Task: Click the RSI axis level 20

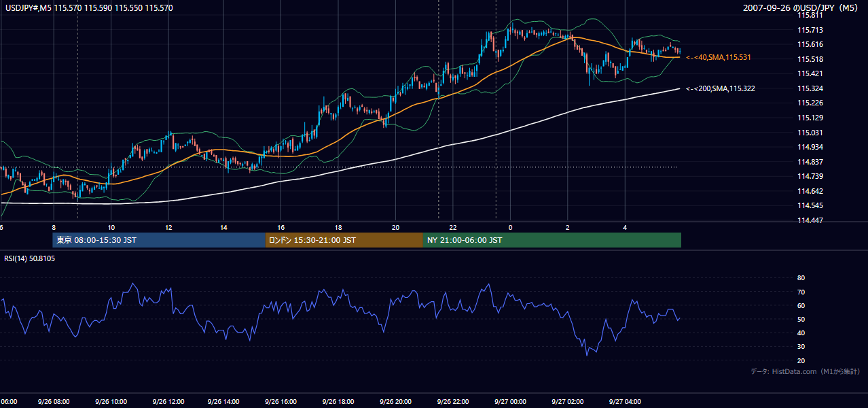Action: [x=801, y=360]
